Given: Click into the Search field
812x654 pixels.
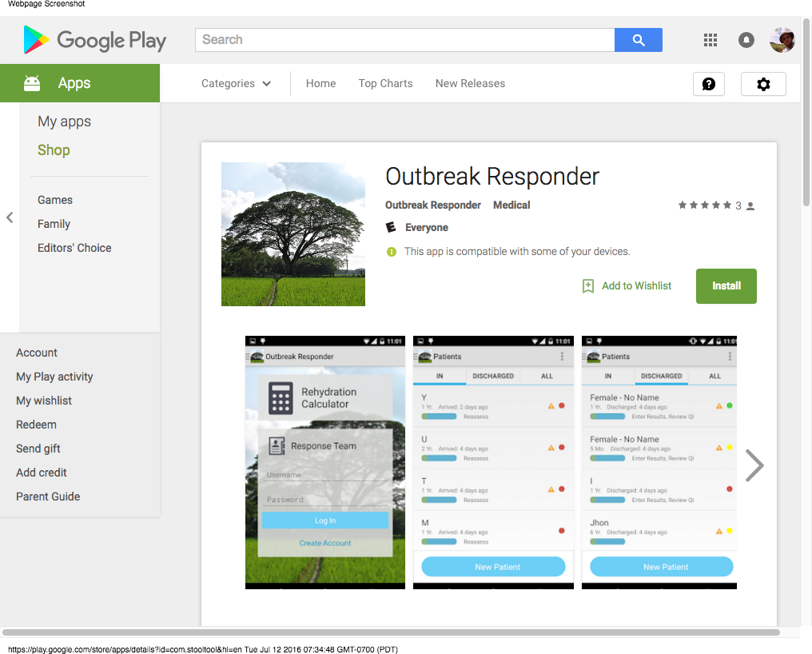Looking at the screenshot, I should tap(404, 40).
